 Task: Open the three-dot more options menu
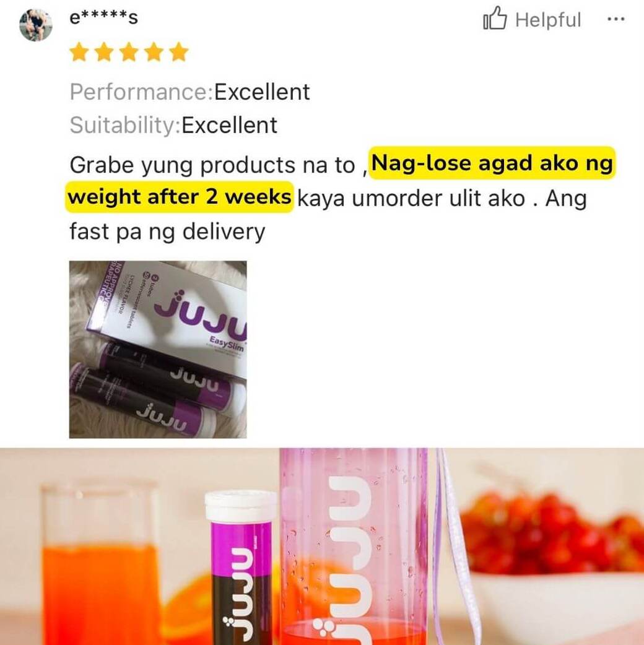[616, 19]
